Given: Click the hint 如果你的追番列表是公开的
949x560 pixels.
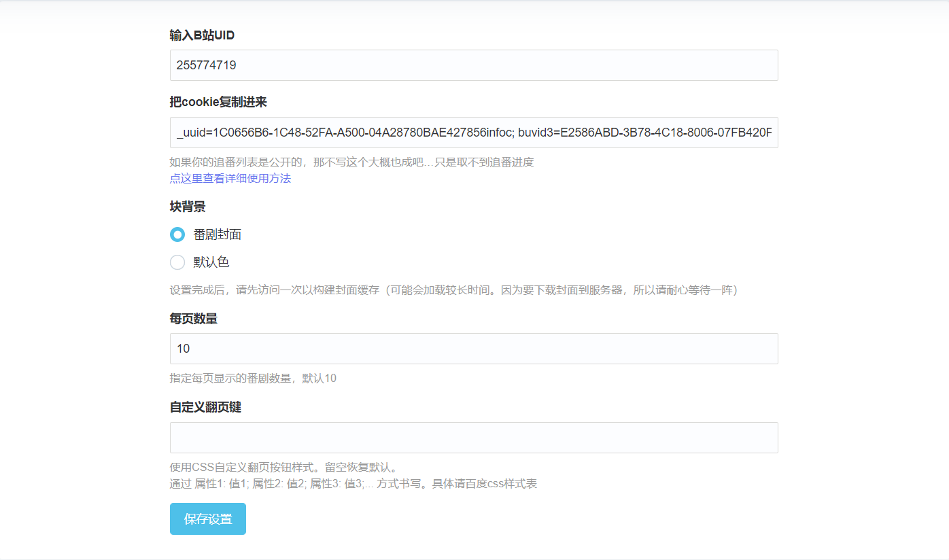Looking at the screenshot, I should click(351, 162).
